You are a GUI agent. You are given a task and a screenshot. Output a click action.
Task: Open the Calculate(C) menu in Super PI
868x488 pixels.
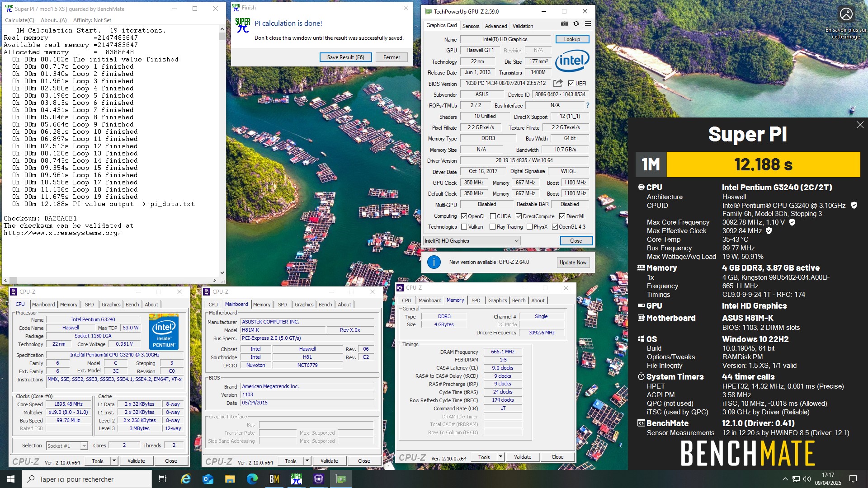[19, 20]
